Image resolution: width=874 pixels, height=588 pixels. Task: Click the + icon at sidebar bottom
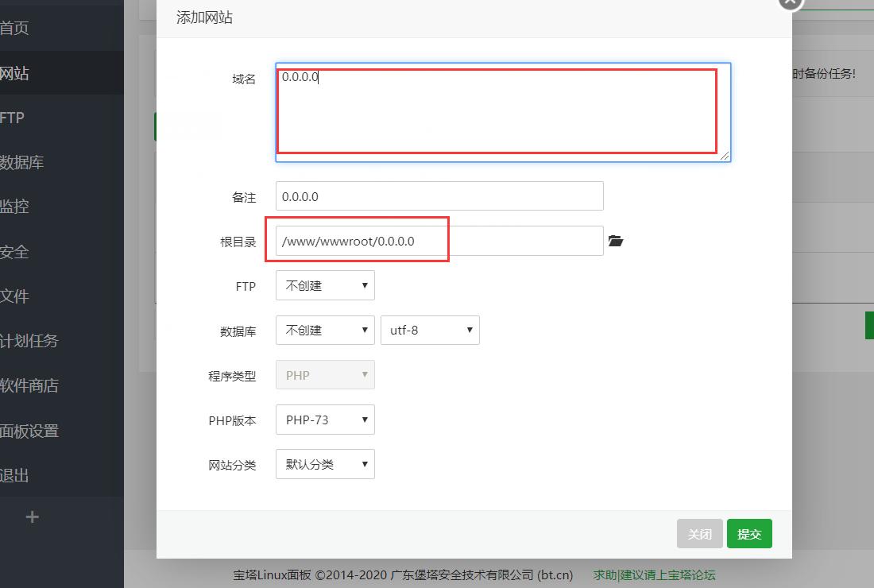[32, 516]
